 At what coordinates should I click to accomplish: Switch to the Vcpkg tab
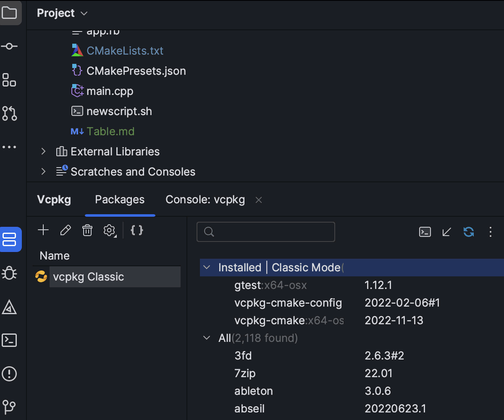(x=53, y=199)
